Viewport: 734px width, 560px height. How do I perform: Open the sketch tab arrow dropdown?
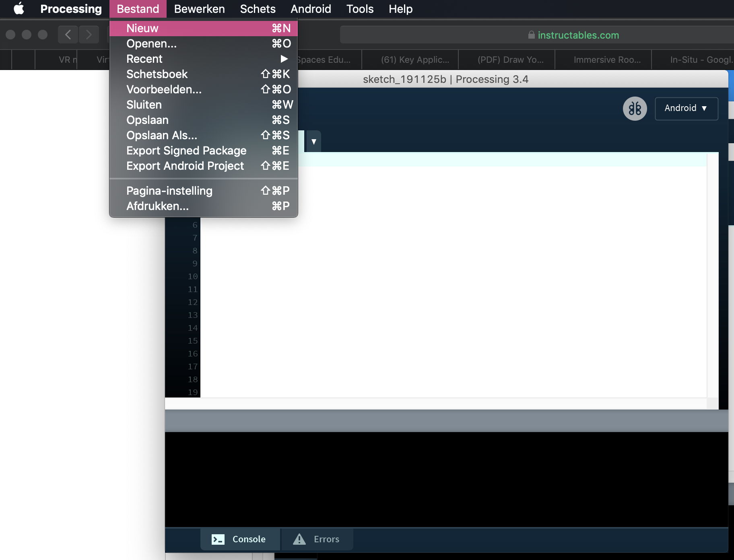314,142
